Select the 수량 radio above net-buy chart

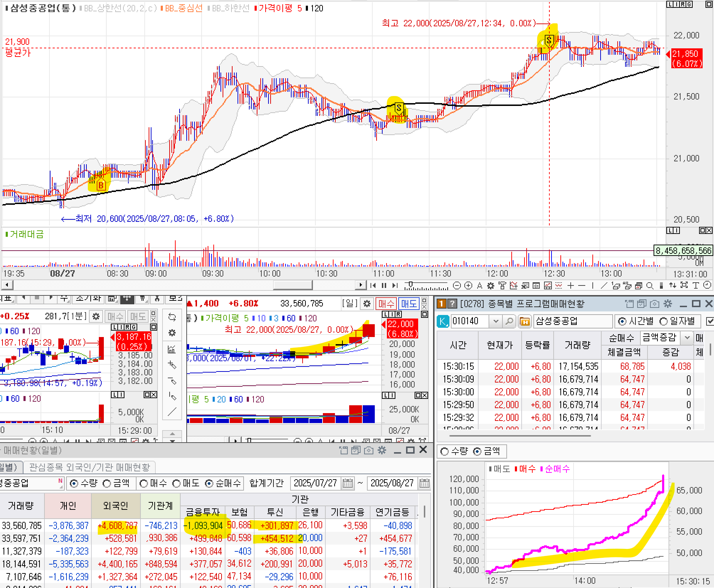[444, 451]
